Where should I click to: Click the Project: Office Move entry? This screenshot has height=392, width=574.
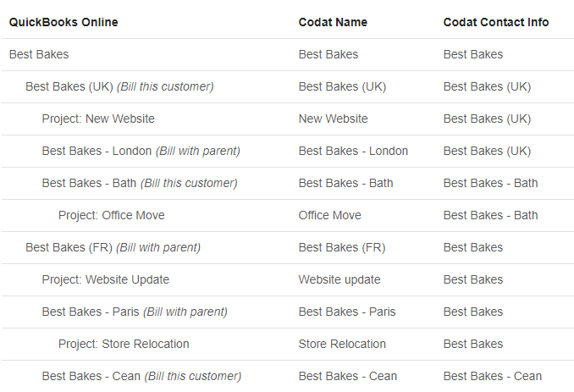[111, 215]
